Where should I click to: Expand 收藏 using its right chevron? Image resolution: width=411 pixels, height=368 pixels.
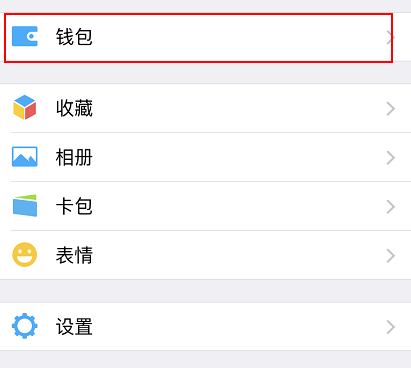click(x=391, y=109)
